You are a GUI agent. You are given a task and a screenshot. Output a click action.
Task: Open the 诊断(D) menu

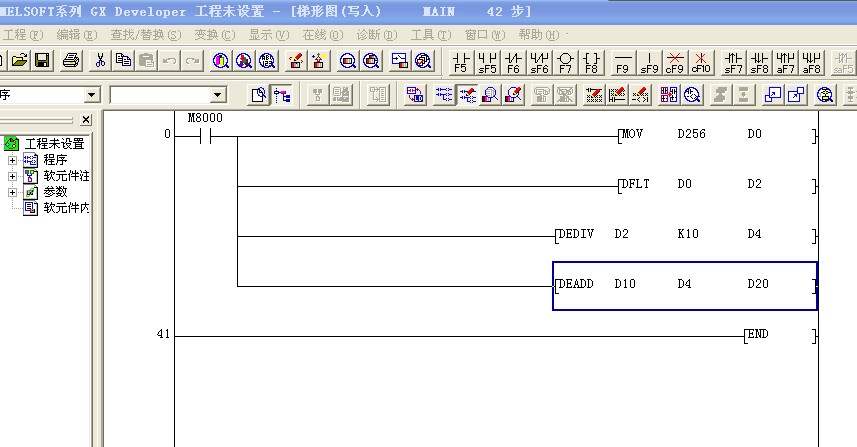(x=377, y=35)
